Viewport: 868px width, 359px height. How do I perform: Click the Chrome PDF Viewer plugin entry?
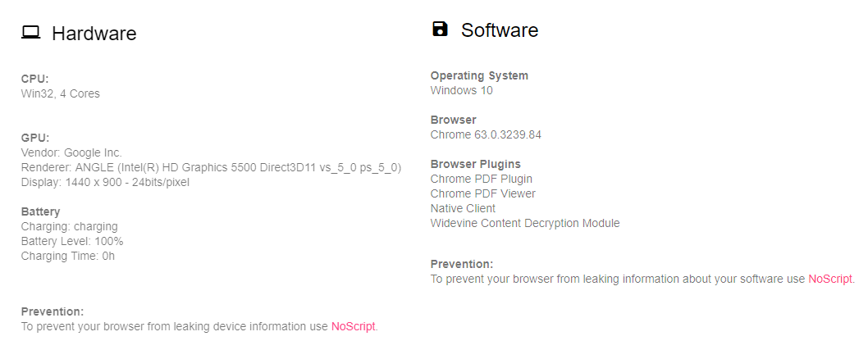point(483,193)
